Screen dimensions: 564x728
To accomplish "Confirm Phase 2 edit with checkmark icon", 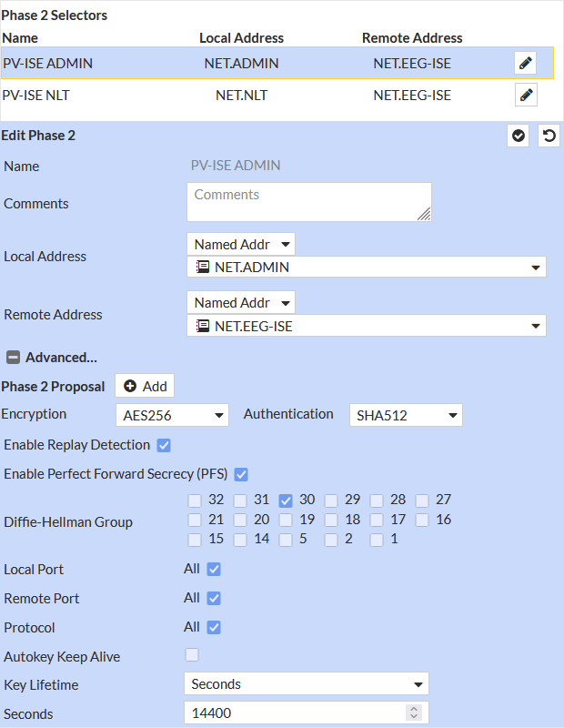I will [519, 136].
